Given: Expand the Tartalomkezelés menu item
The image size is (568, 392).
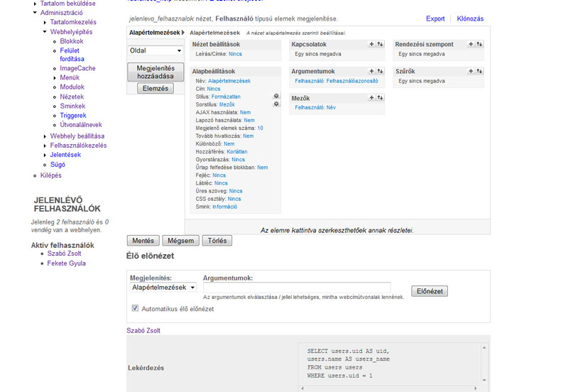Looking at the screenshot, I should tap(44, 22).
